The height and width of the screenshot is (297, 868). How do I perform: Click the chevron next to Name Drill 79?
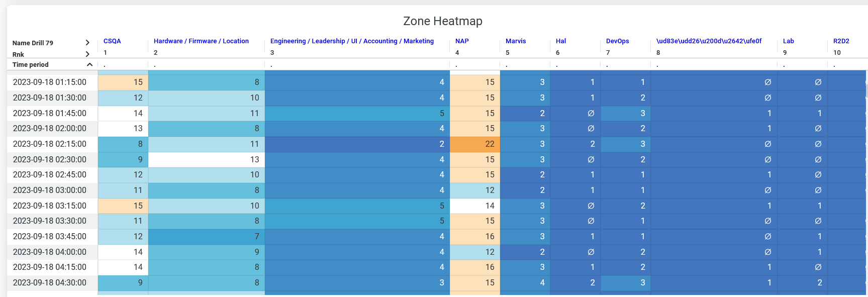pyautogui.click(x=87, y=43)
